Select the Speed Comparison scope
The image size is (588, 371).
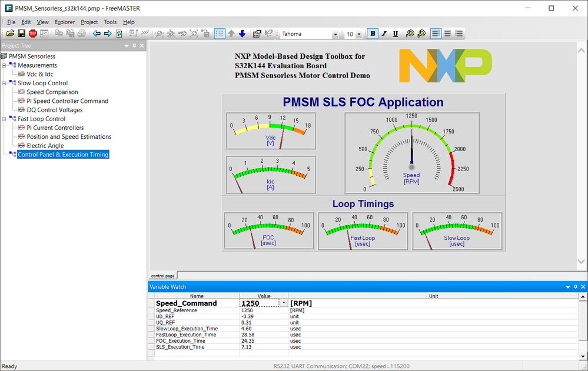pos(52,92)
